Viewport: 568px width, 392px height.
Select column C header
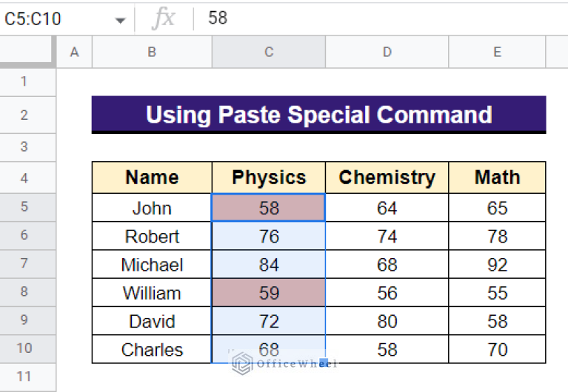268,52
